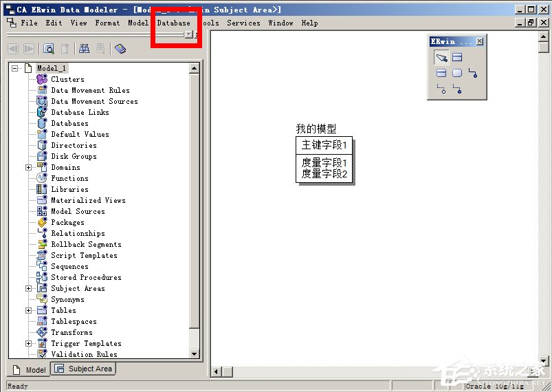Screen dimensions: 552x392
Task: Click the back navigation arrow in toolbar
Action: tap(13, 49)
